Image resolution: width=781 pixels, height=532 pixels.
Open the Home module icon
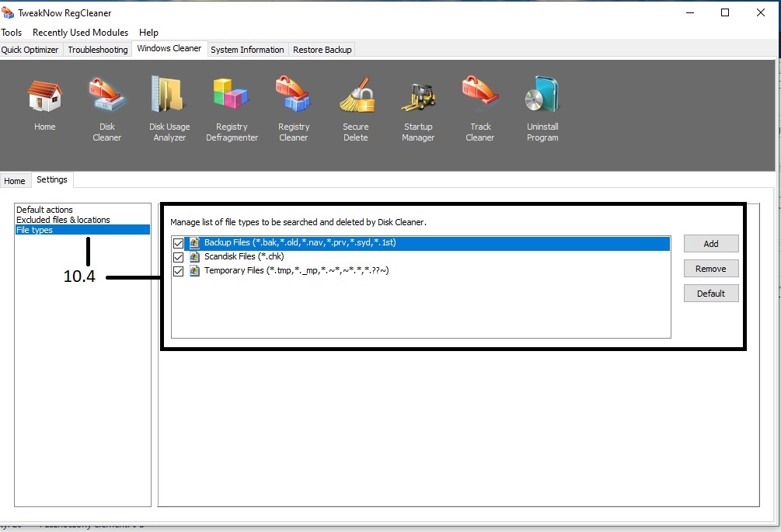pyautogui.click(x=45, y=96)
